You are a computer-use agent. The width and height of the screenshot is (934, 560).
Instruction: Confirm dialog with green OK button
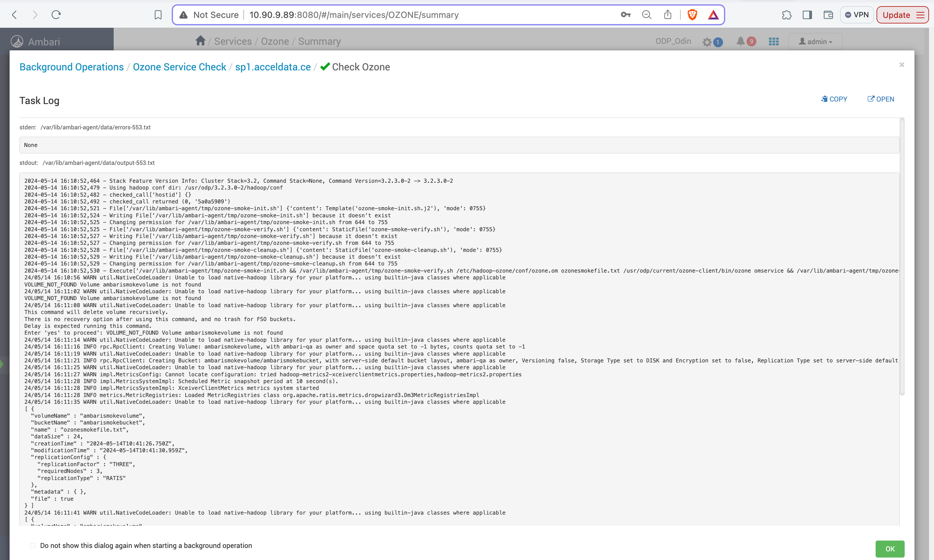[x=890, y=549]
